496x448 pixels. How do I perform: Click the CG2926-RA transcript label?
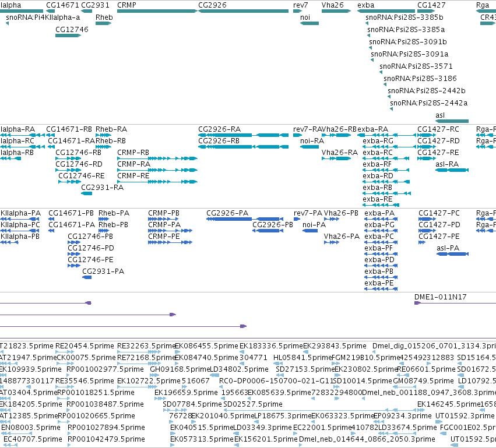coord(219,129)
